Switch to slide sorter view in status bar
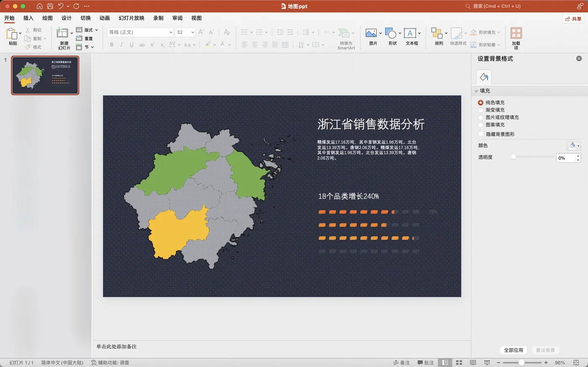Viewport: 588px width, 367px height. (459, 362)
